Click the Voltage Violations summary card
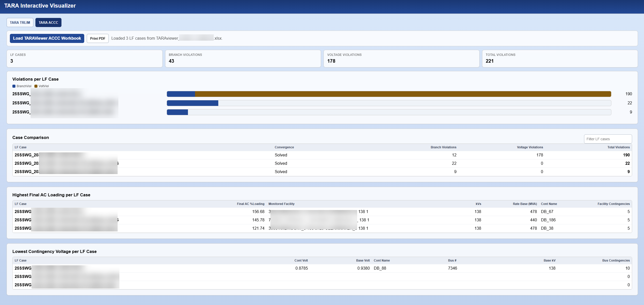The height and width of the screenshot is (305, 644). pyautogui.click(x=401, y=59)
